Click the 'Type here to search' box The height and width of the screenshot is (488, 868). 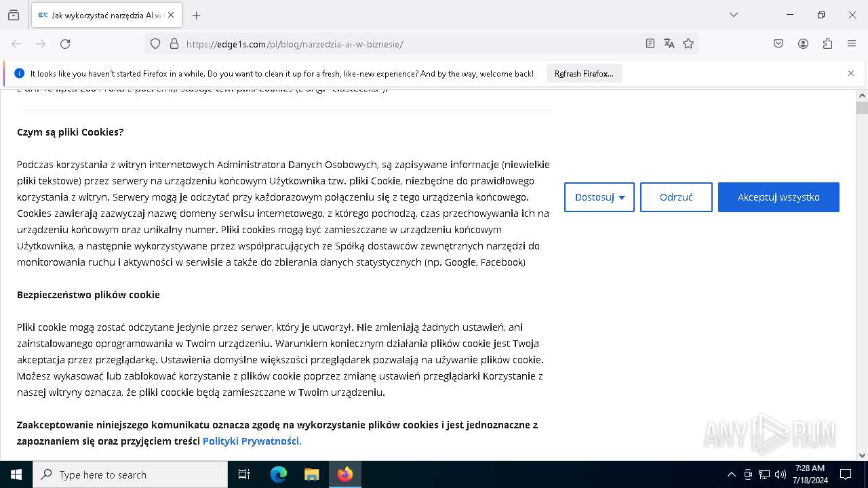130,474
